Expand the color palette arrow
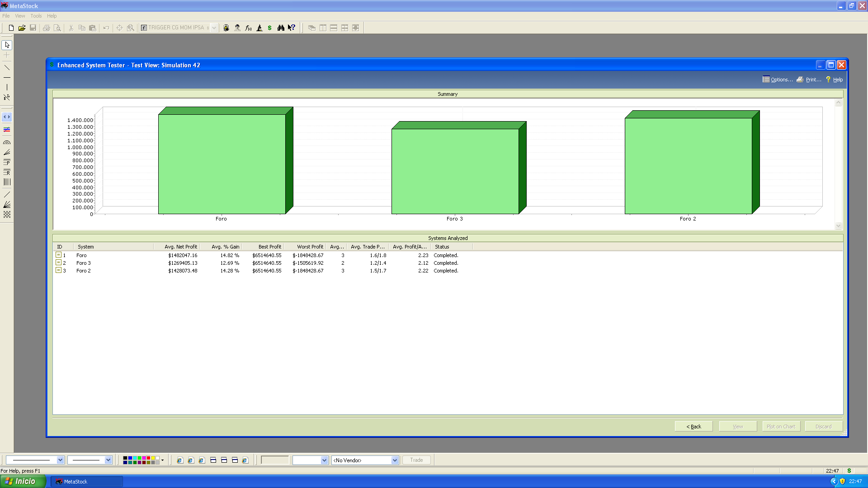Screen dimensions: 868x488 [x=163, y=460]
